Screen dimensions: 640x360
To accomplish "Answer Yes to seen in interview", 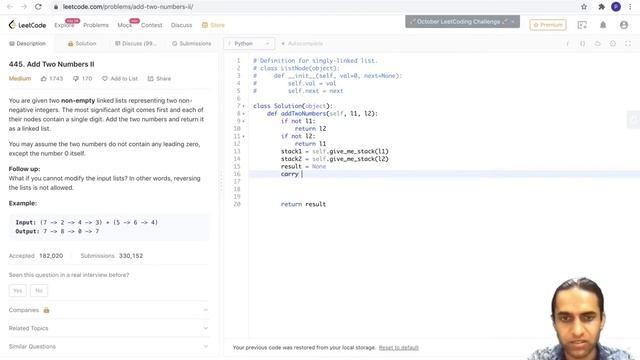I will click(18, 291).
